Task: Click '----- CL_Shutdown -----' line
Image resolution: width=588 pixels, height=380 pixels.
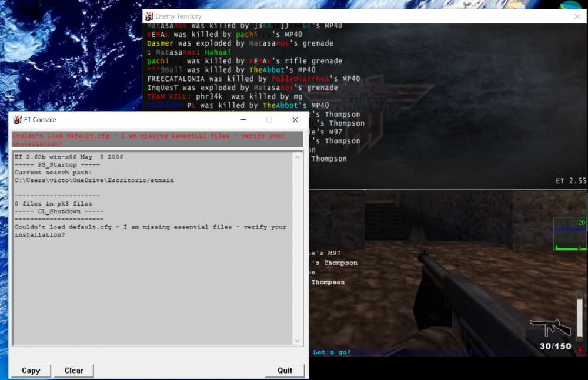Action: click(x=59, y=211)
